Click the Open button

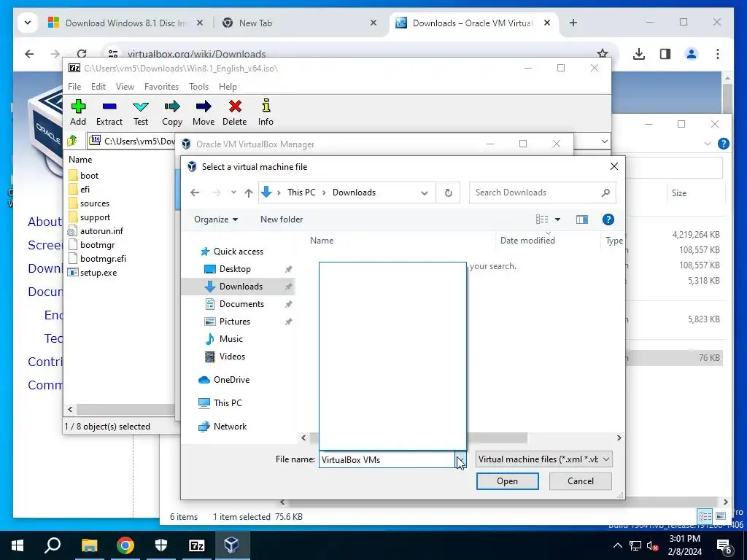(x=508, y=481)
